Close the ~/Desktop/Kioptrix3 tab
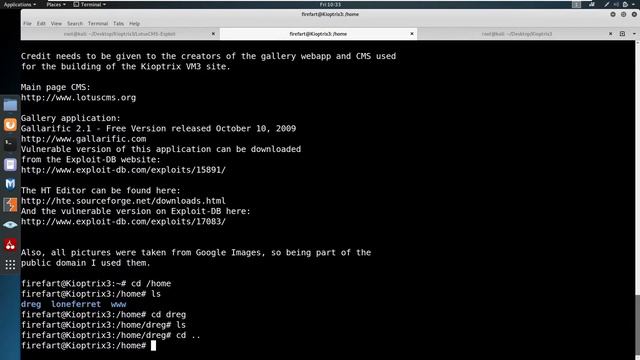This screenshot has height=360, width=640. tap(611, 34)
